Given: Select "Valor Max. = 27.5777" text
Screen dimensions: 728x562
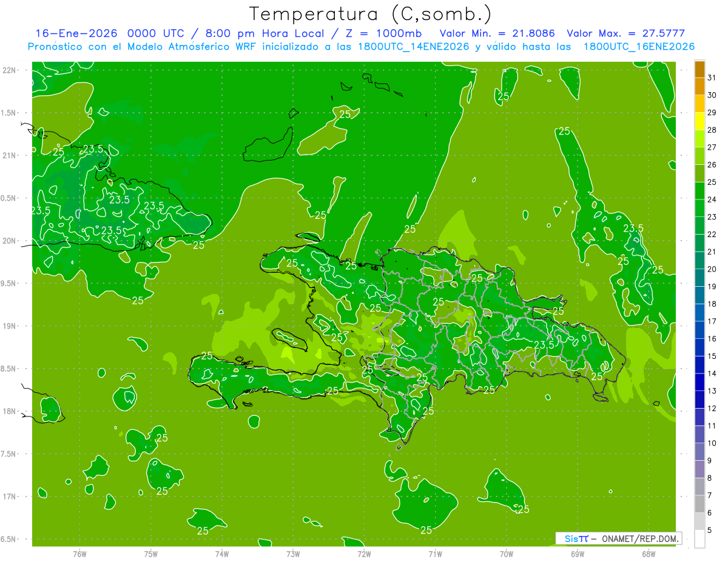Looking at the screenshot, I should point(626,33).
